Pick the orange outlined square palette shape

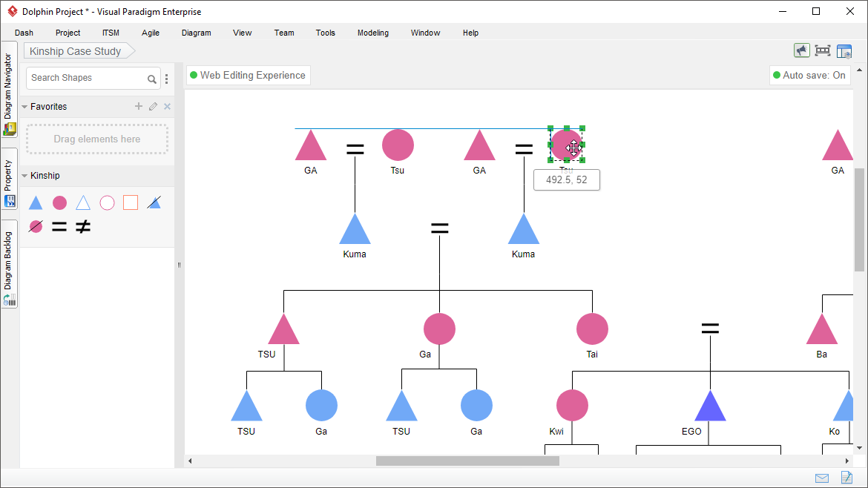coord(131,203)
